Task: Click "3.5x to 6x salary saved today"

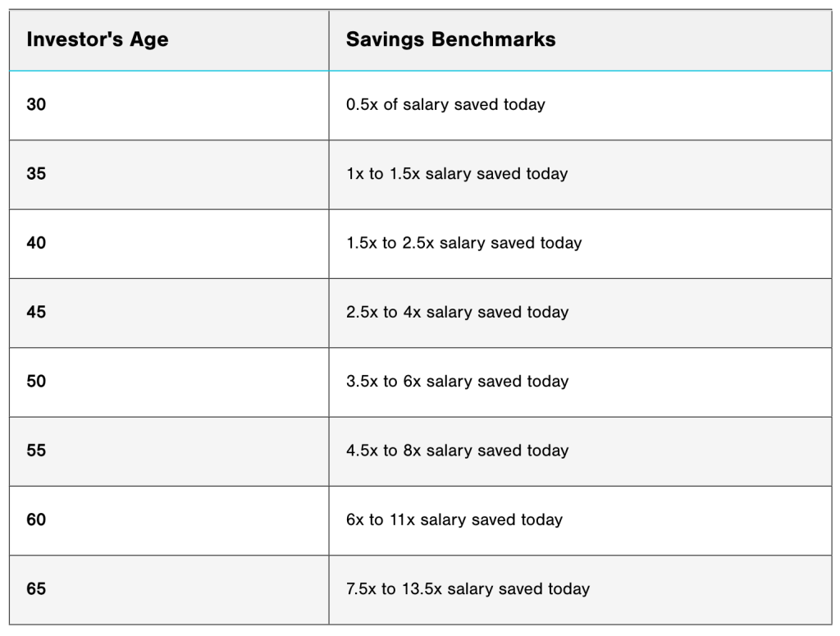Action: point(457,381)
